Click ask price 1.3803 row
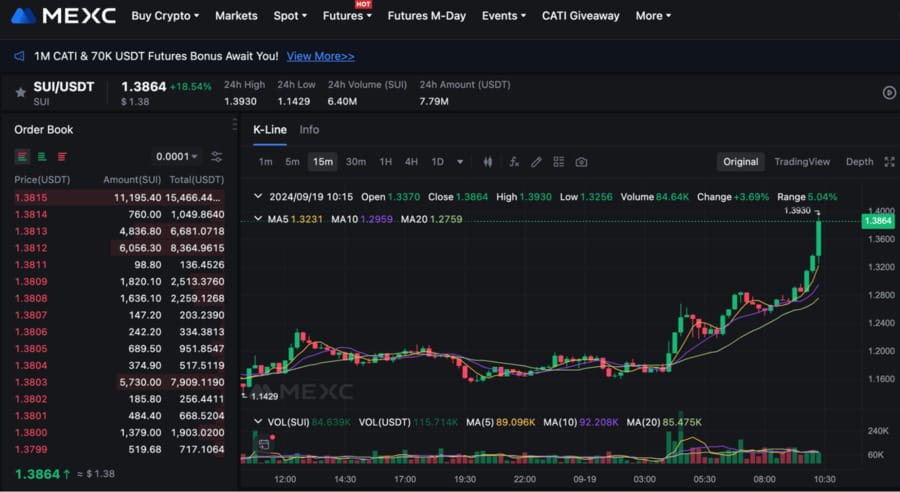Screen dimensions: 900x492 [119, 382]
